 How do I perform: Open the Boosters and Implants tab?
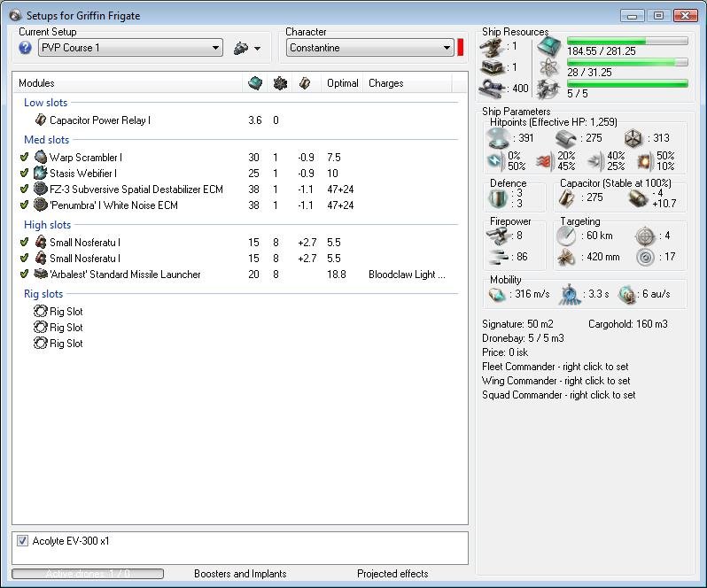coord(240,574)
